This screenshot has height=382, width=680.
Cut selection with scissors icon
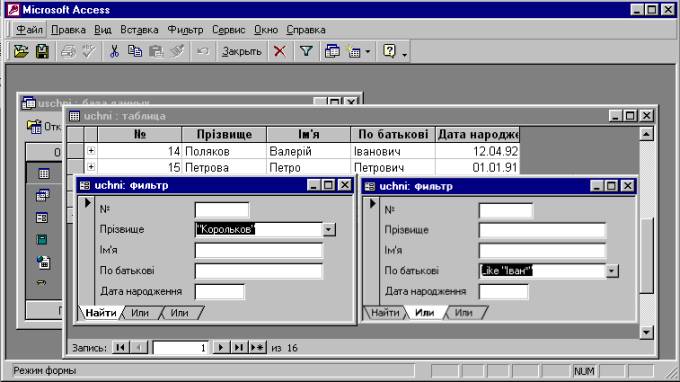coord(114,51)
